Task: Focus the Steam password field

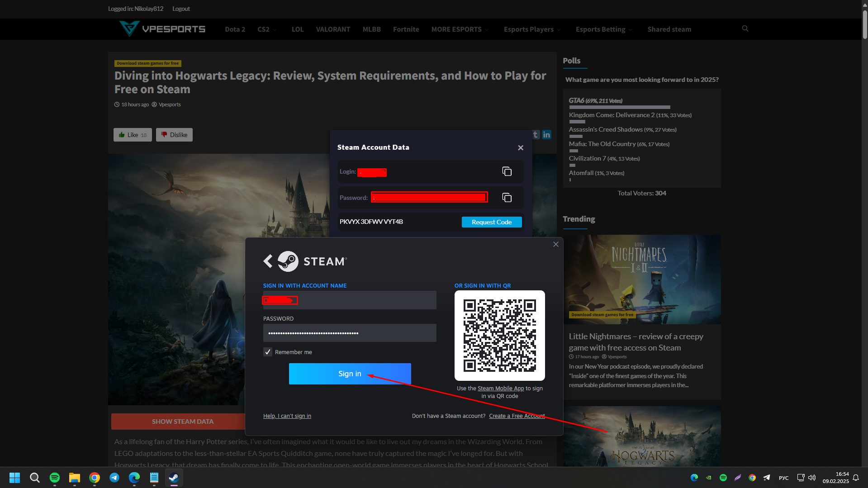Action: (350, 333)
